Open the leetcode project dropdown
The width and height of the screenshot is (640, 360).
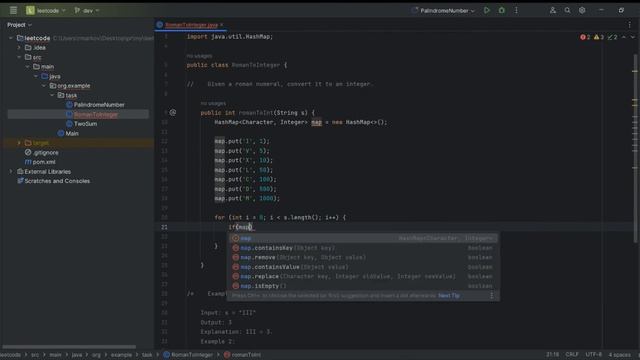click(x=46, y=11)
